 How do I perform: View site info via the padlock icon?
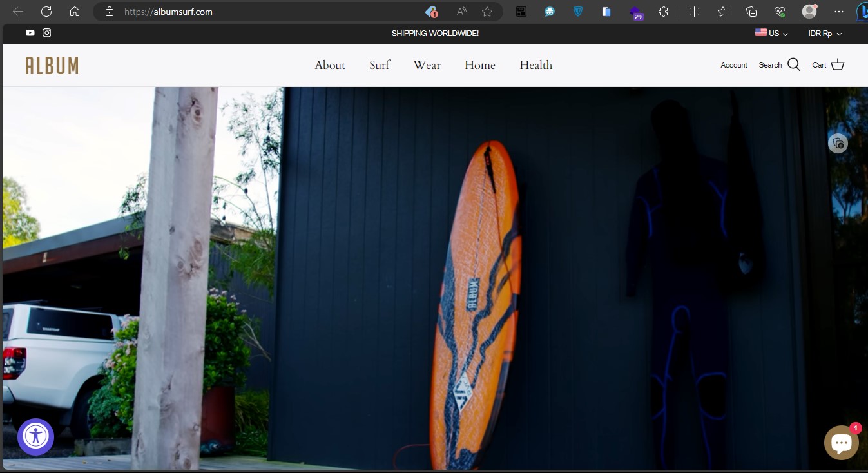(110, 12)
